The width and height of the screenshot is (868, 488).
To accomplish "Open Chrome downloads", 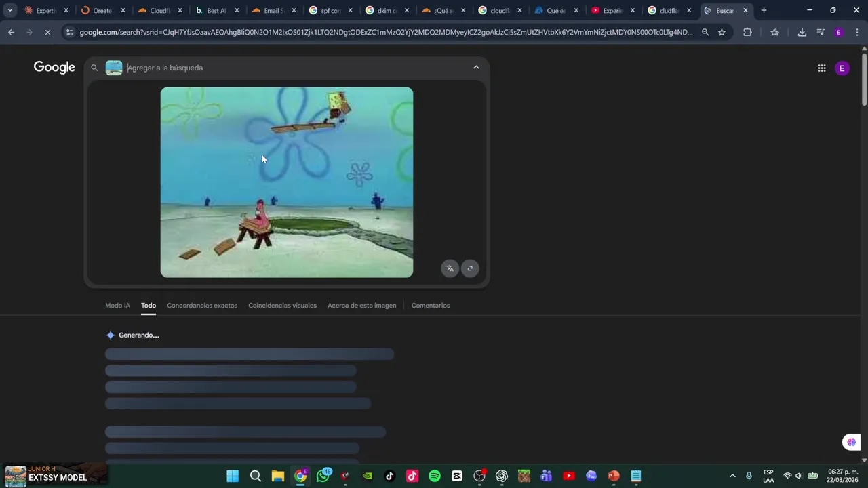I will 802,32.
